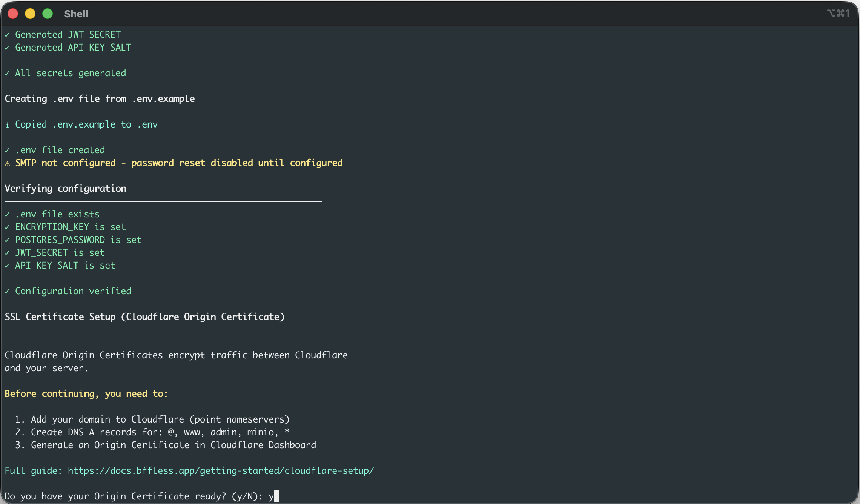Click the checkmark next to Configuration verified
Viewport: 860px width, 504px height.
click(7, 292)
